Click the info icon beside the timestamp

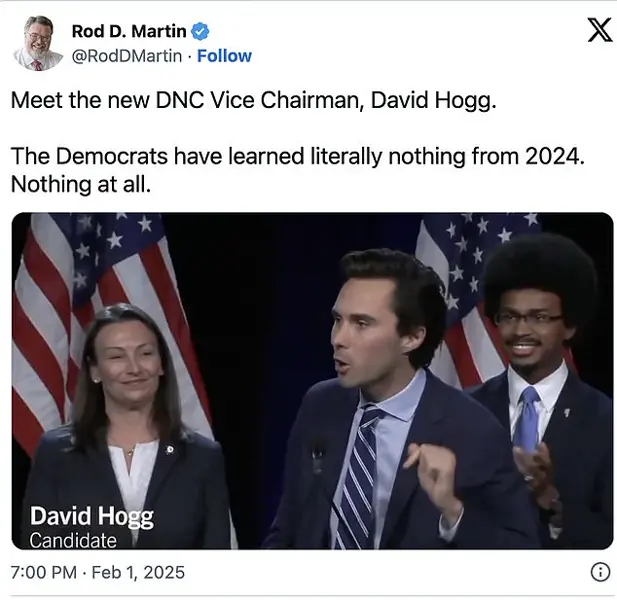(x=599, y=573)
